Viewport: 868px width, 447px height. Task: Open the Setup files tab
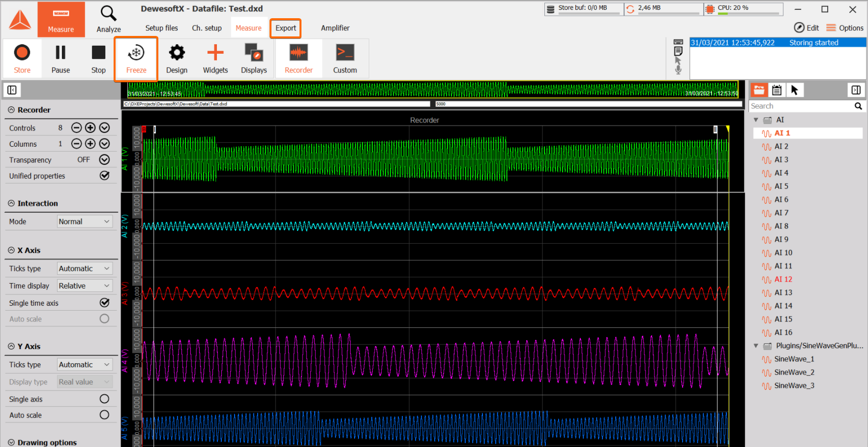161,28
